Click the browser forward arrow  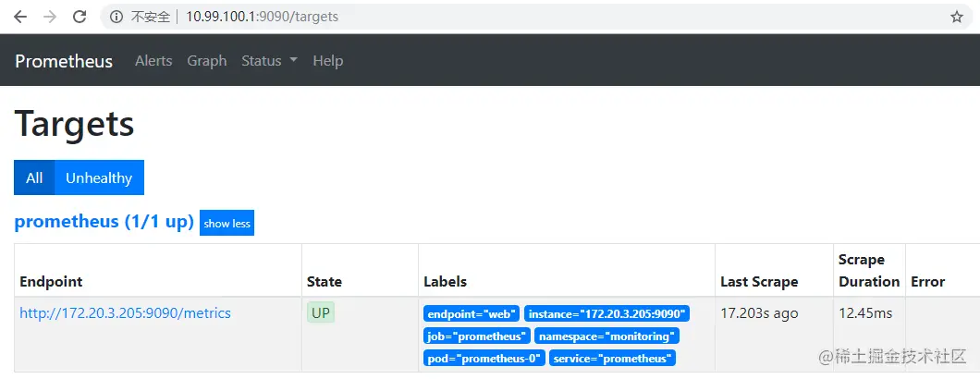50,17
